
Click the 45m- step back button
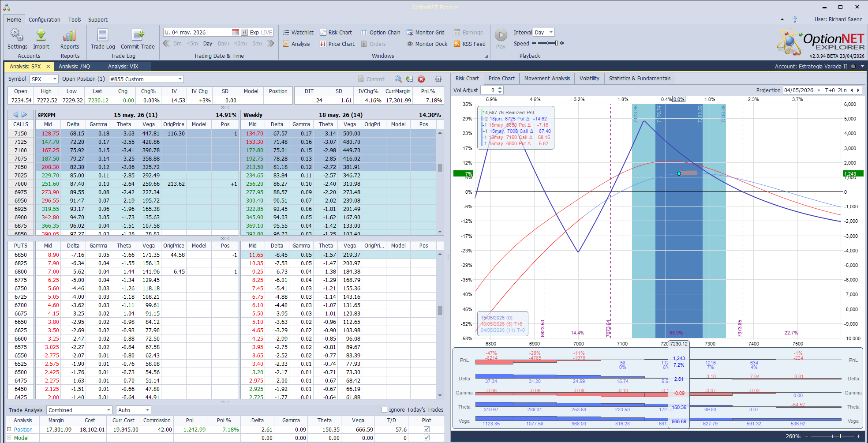click(193, 44)
